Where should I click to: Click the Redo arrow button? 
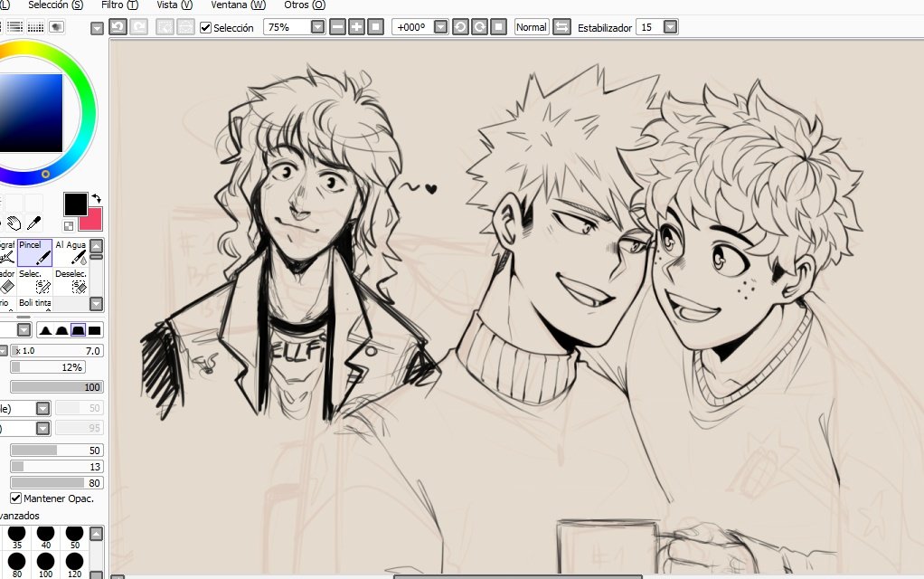click(x=138, y=27)
